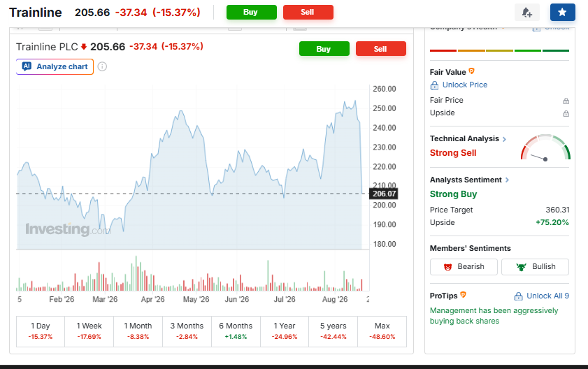Click the red down arrow beside Trainline PLC
Viewport: 588px width, 369px height.
(x=84, y=47)
